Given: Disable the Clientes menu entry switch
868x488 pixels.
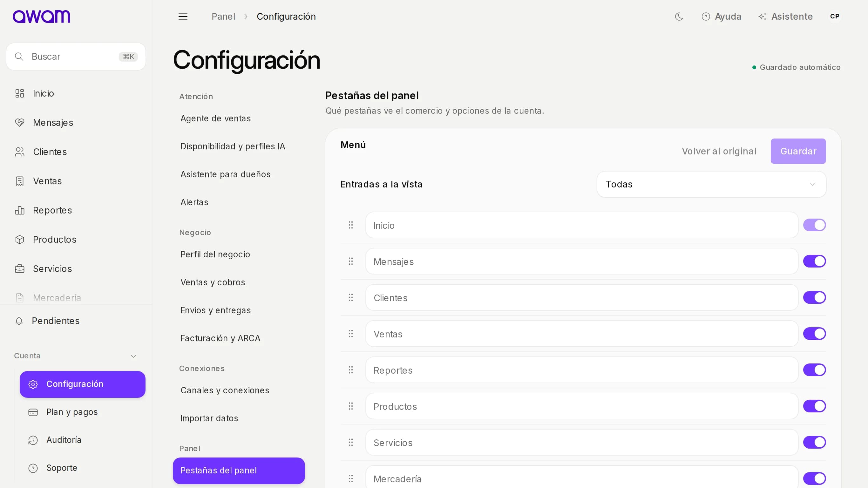Looking at the screenshot, I should point(814,298).
